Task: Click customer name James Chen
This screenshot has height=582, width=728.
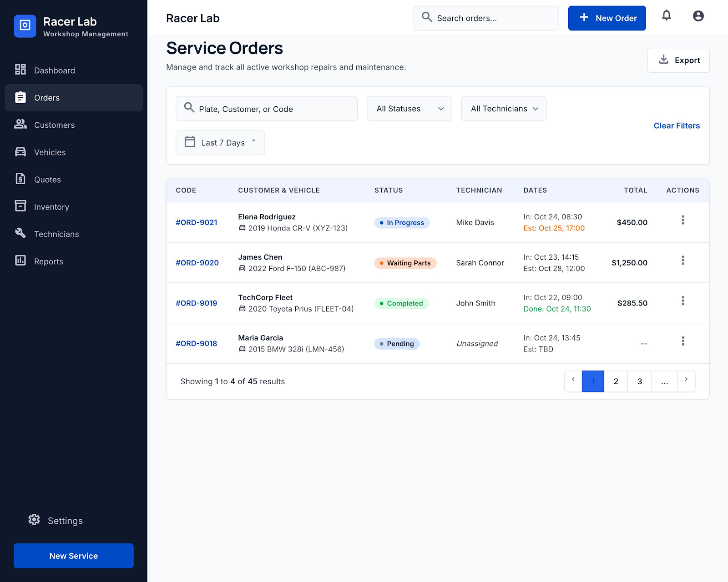Action: click(x=260, y=257)
